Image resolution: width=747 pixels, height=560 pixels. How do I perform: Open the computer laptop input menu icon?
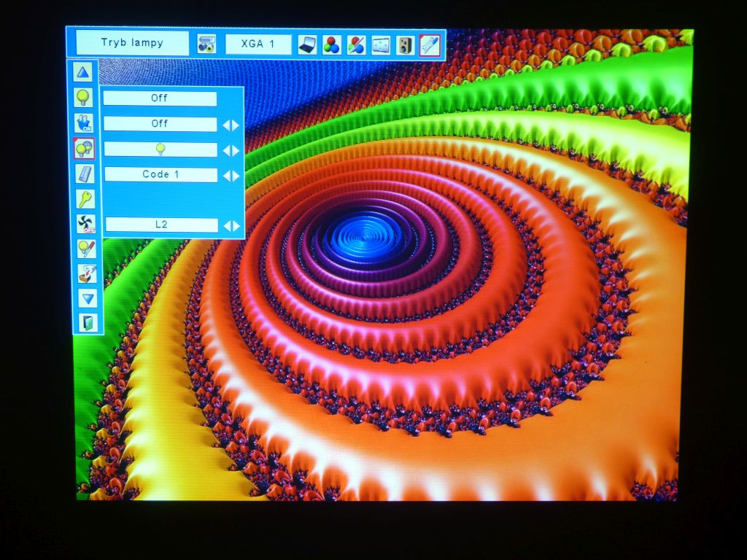click(x=307, y=45)
